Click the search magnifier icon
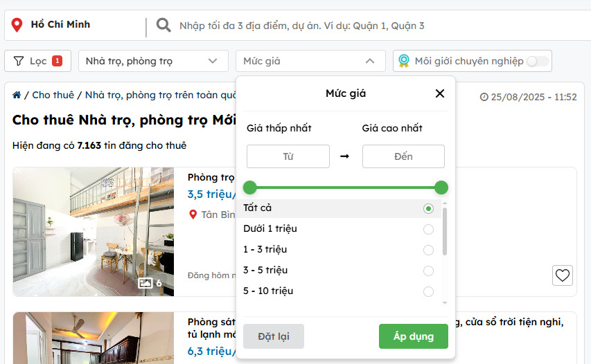 [x=164, y=26]
